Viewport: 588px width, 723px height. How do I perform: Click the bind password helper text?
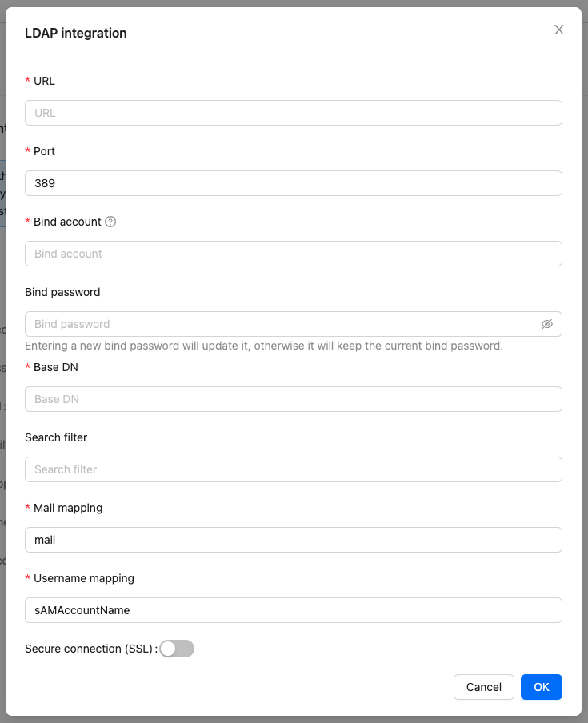click(264, 346)
